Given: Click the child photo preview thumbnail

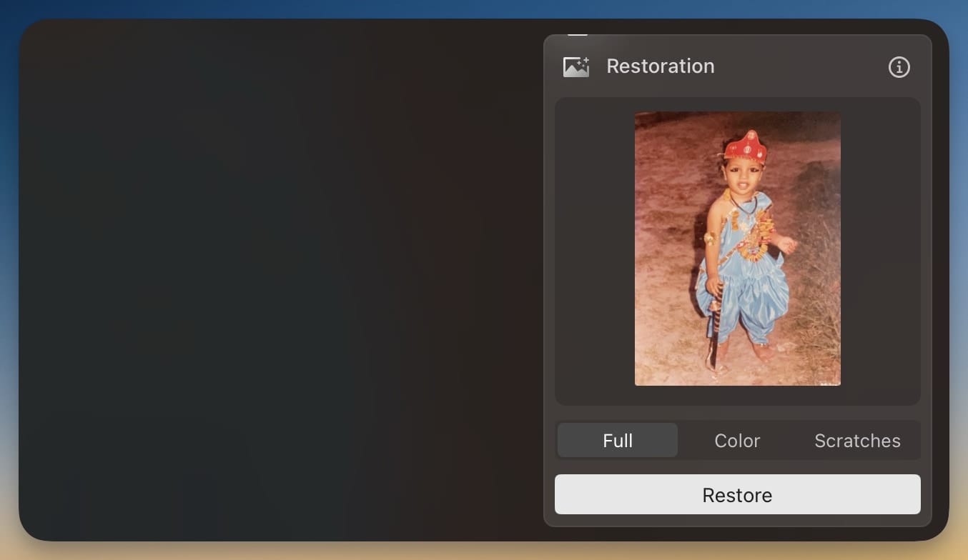Looking at the screenshot, I should coord(737,247).
